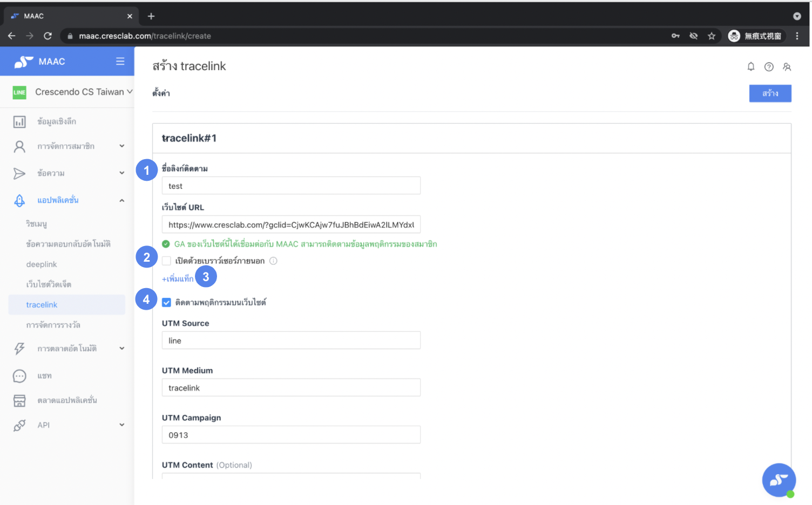The width and height of the screenshot is (812, 505).
Task: Uncheck ติดตามพฤติกรรมบนเว็บไซต์
Action: 167,303
